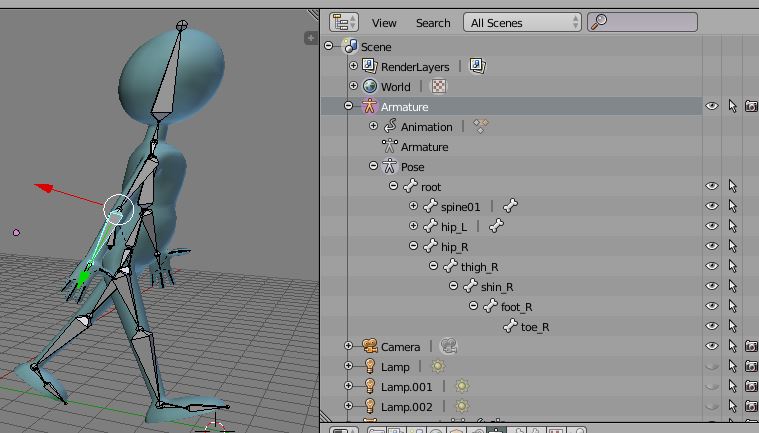This screenshot has height=433, width=759.
Task: Toggle visibility eye for toe_R bone
Action: pos(712,326)
